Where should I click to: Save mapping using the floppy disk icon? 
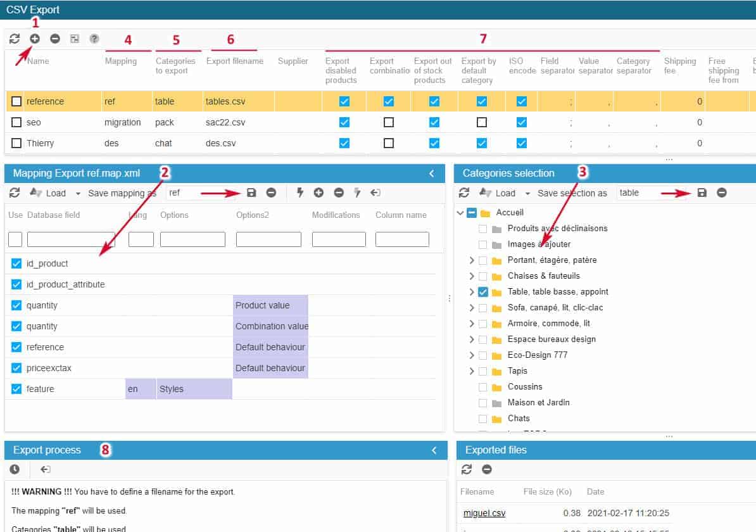point(251,193)
